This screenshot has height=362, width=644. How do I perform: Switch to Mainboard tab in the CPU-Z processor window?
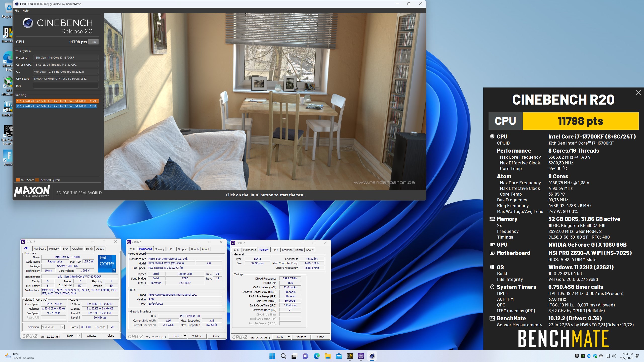click(40, 249)
